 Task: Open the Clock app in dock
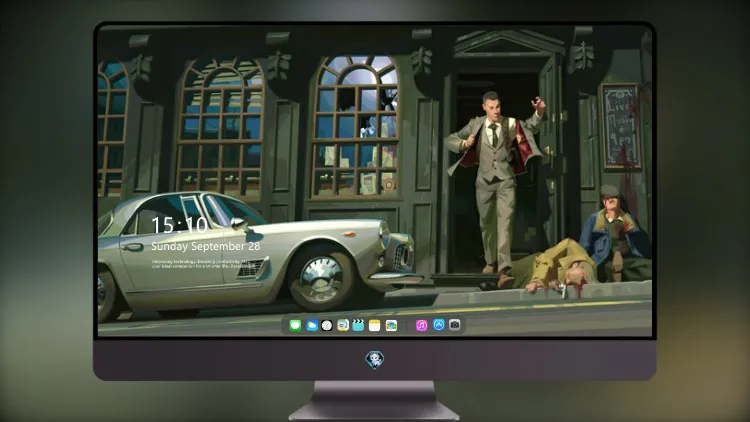coord(327,325)
